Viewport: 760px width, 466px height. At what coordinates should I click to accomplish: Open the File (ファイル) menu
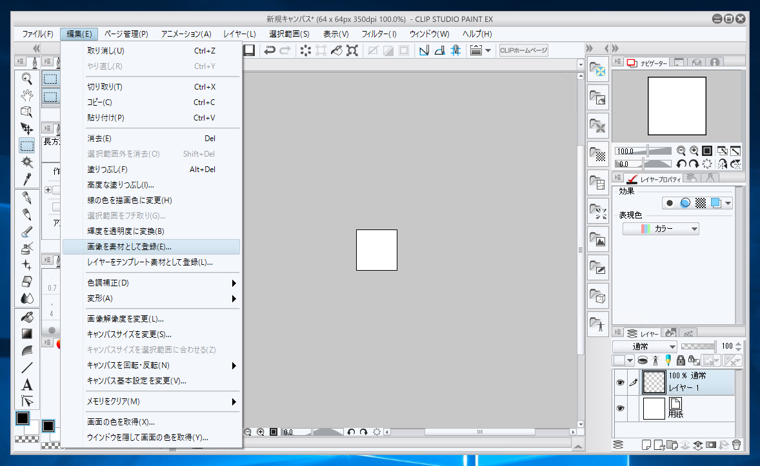pyautogui.click(x=37, y=34)
